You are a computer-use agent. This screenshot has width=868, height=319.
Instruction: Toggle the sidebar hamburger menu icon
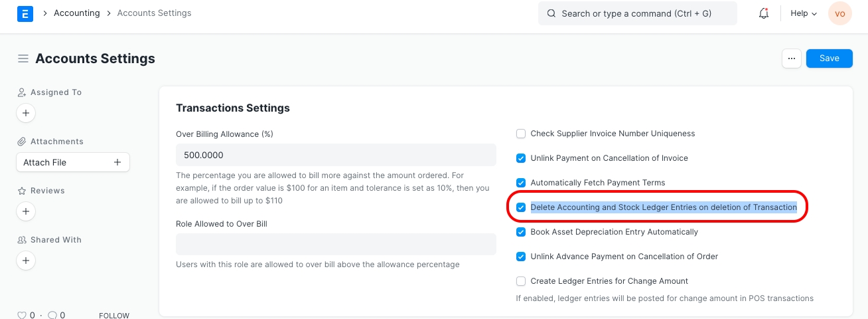point(23,58)
